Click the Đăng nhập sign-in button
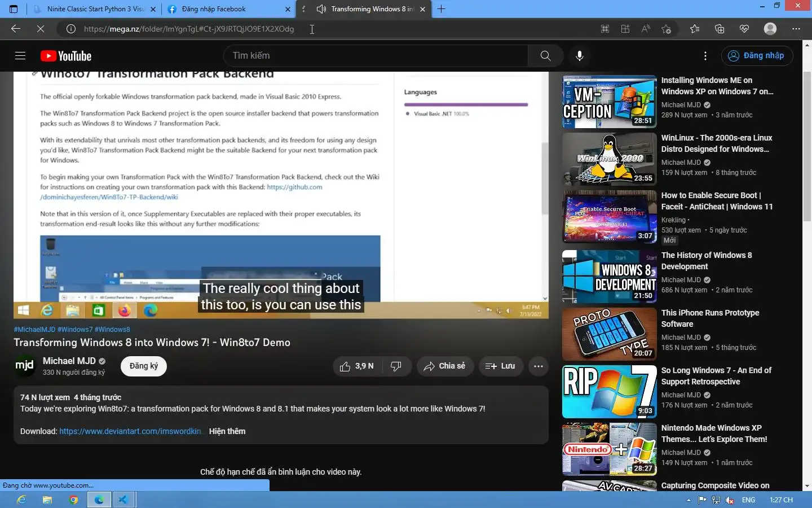Screen dimensions: 812x508 pos(757,56)
